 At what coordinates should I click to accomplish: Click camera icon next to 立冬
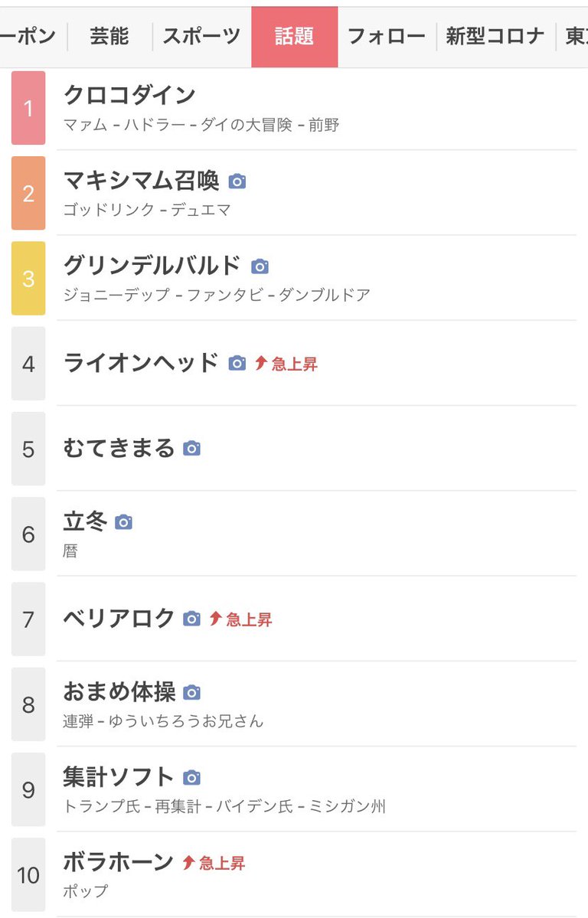pos(123,522)
